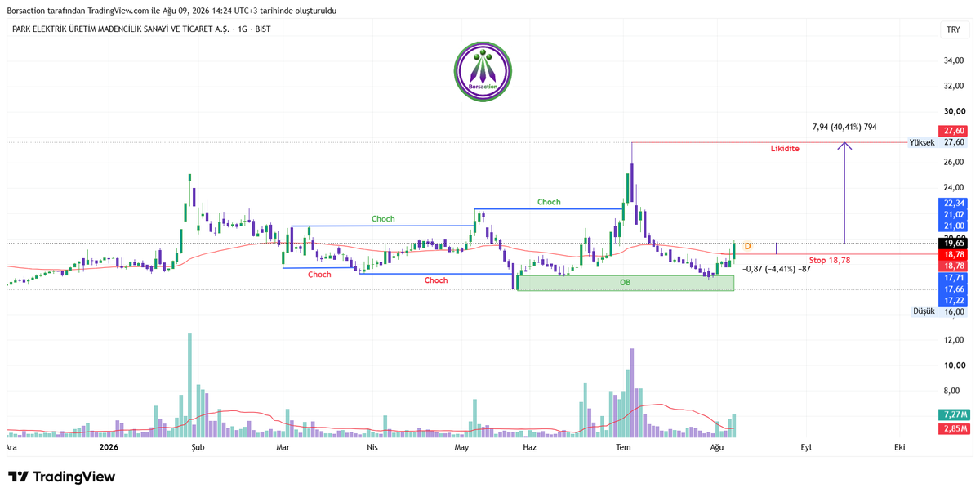Click the green 7,27M volume tag
Viewport: 980px width, 497px height.
click(954, 414)
